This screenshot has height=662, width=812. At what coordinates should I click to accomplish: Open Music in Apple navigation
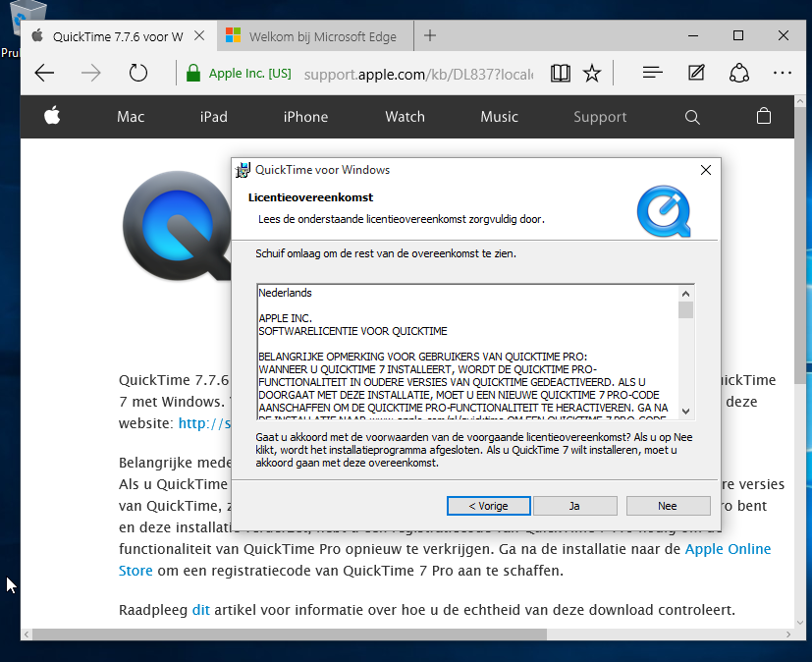(x=499, y=117)
